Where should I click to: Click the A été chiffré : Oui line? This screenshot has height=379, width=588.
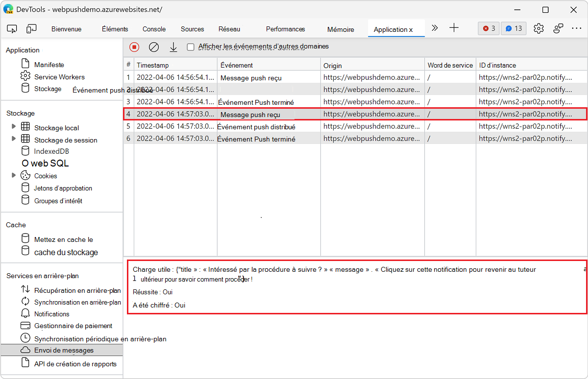point(159,305)
